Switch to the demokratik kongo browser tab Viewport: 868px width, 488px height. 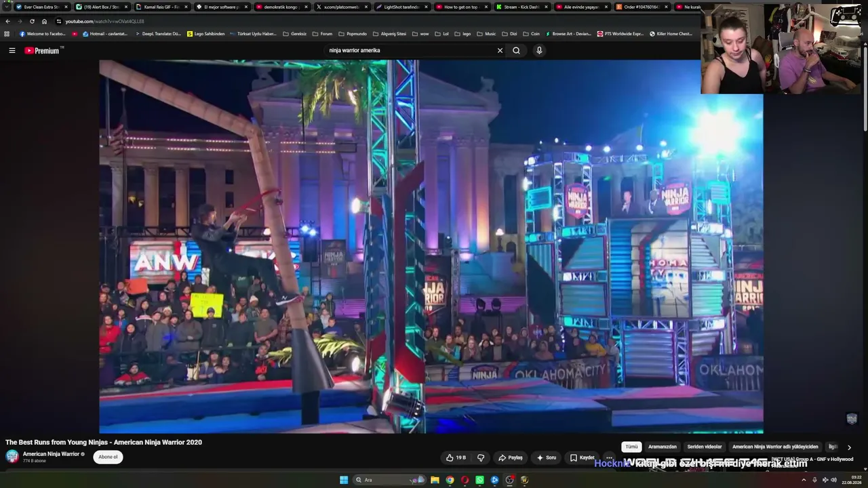click(x=281, y=7)
